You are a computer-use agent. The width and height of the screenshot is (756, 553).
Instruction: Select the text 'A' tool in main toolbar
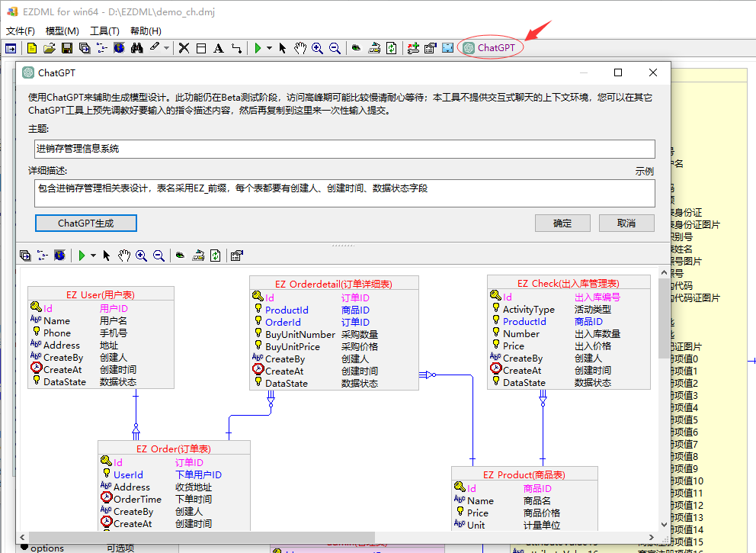(219, 48)
